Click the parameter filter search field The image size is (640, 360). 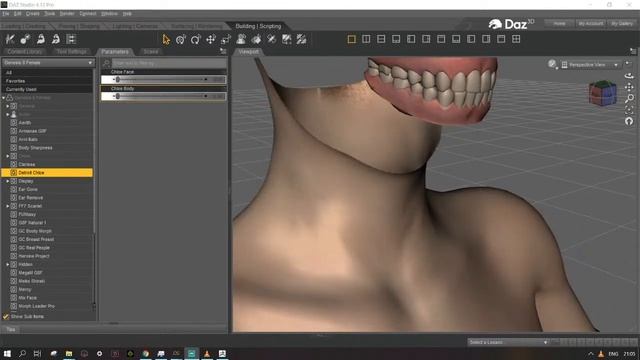pyautogui.click(x=169, y=63)
